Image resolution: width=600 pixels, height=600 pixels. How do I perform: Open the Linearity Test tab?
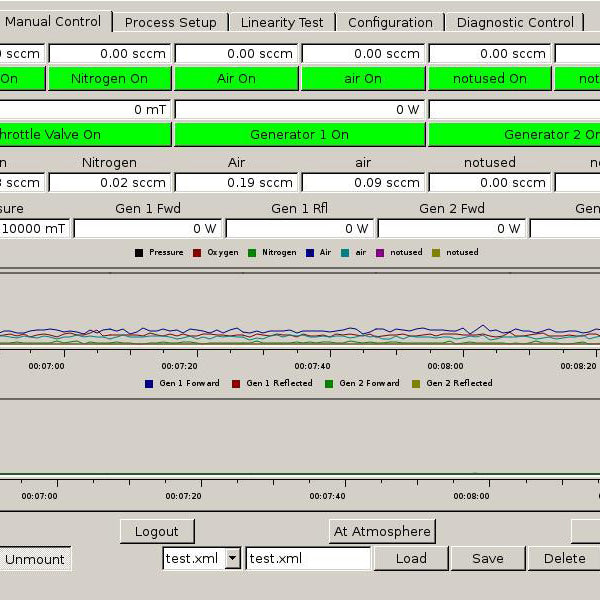(282, 22)
